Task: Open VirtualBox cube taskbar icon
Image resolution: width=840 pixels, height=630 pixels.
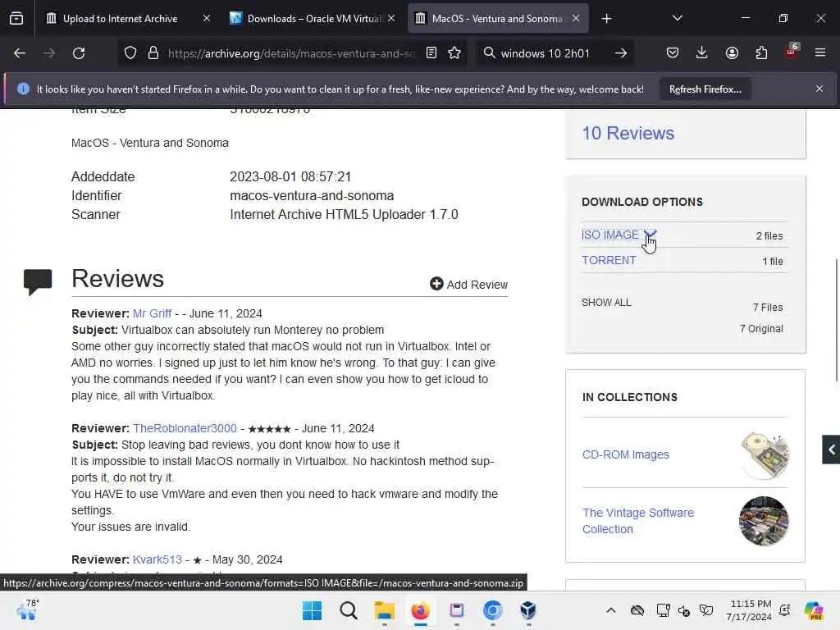Action: tap(528, 610)
